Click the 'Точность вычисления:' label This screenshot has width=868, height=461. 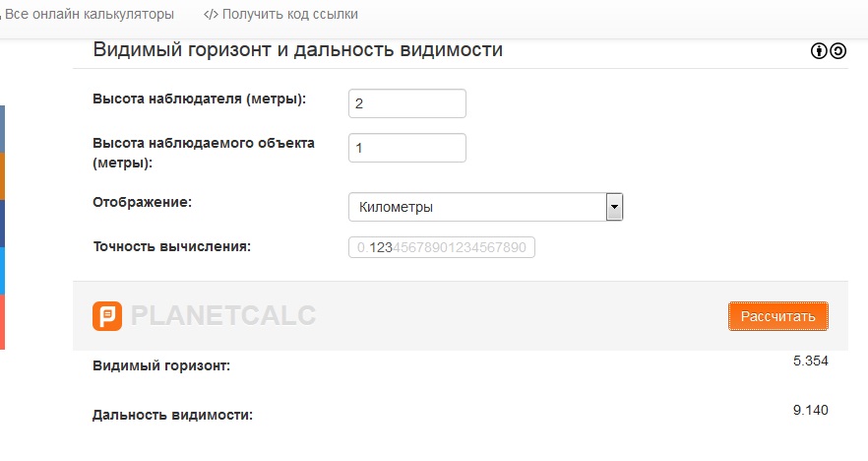coord(171,246)
